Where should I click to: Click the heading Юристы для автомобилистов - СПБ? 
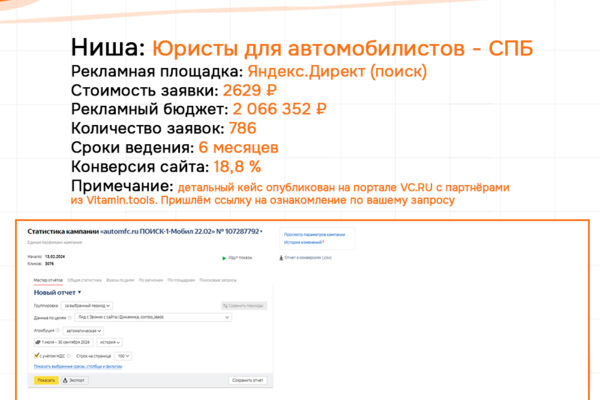pyautogui.click(x=342, y=49)
